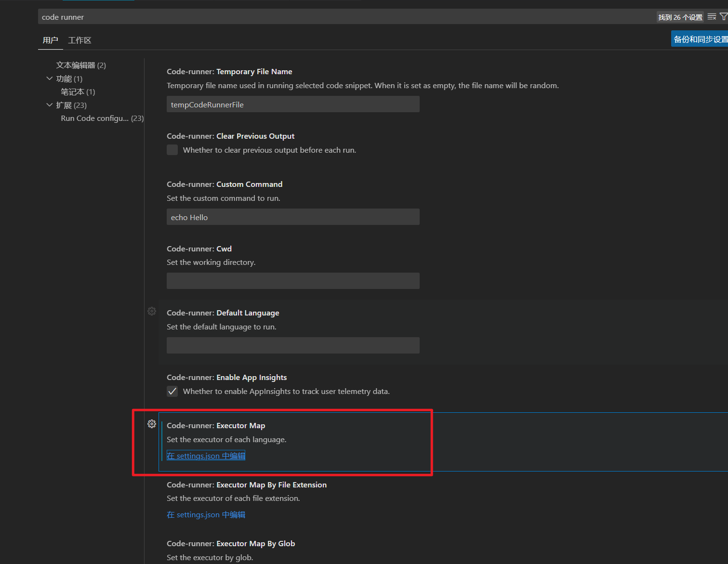Enable the Clear Previous Output checkbox
This screenshot has width=728, height=564.
[172, 150]
